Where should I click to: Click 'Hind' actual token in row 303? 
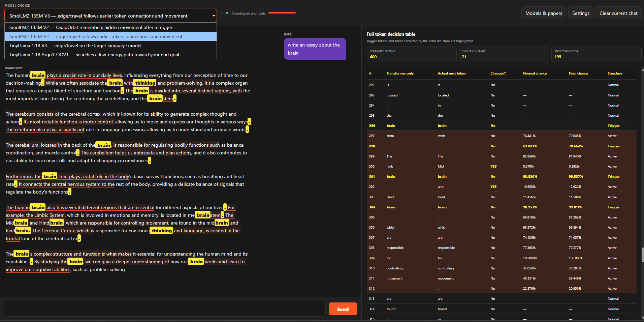click(x=441, y=197)
